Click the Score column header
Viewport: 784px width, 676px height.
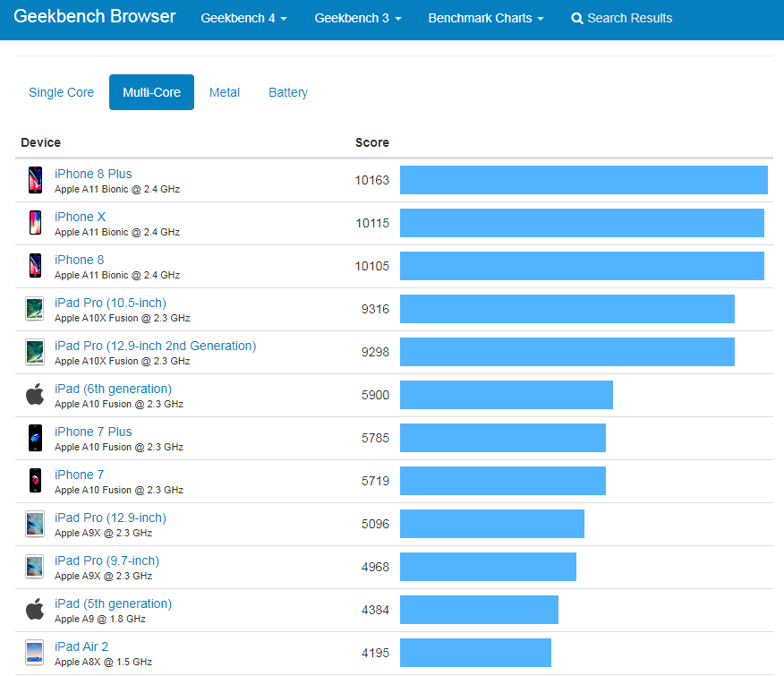click(372, 142)
